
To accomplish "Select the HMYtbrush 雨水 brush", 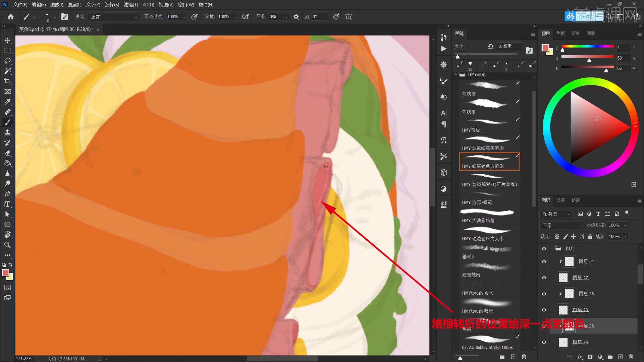I will 490,288.
